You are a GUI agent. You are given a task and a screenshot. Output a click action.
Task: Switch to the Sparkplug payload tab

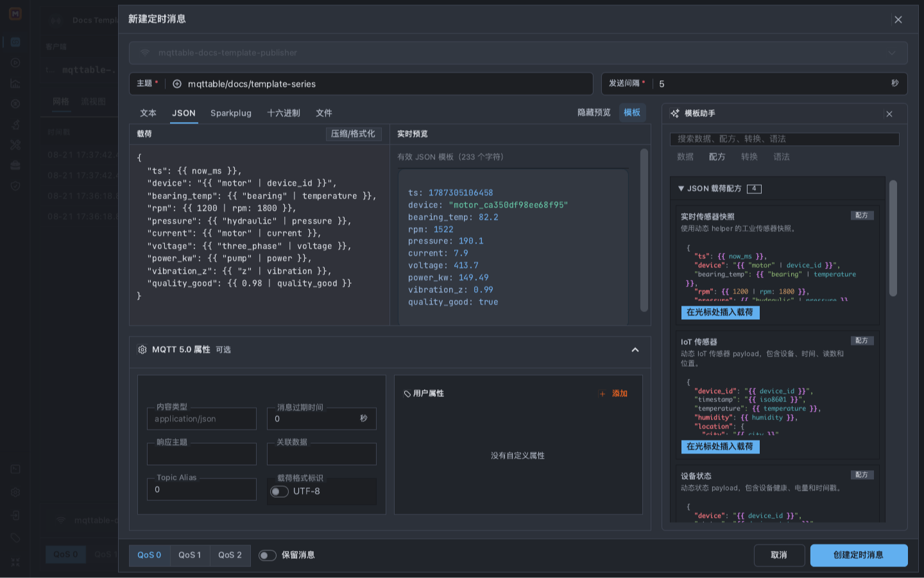pyautogui.click(x=231, y=113)
